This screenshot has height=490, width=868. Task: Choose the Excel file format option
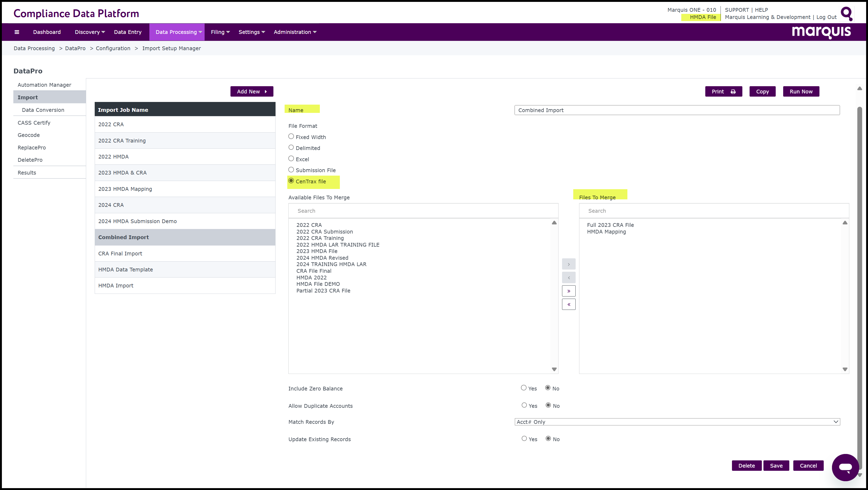click(291, 159)
